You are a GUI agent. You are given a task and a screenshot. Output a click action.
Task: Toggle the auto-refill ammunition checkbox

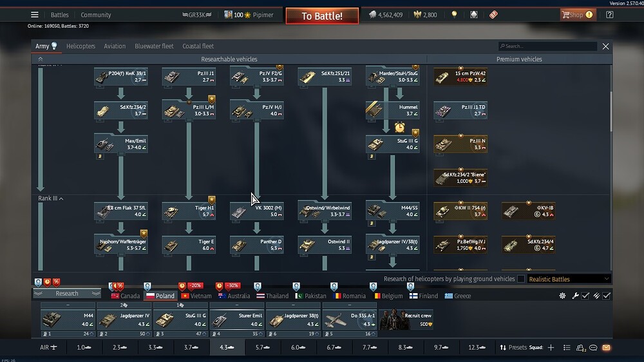tap(607, 296)
